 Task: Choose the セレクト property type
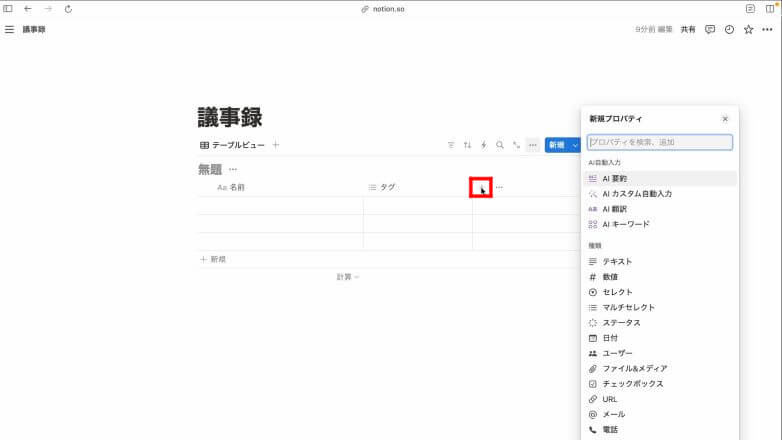pos(659,292)
